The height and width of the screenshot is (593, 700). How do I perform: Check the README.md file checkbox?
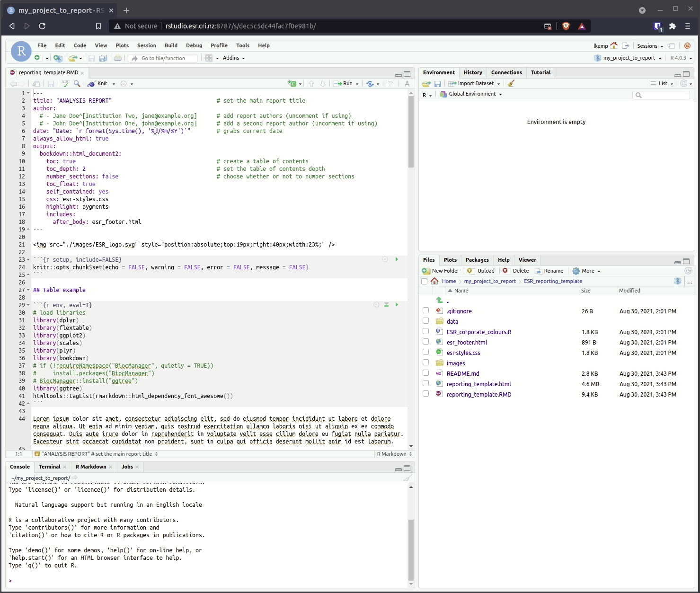(x=426, y=373)
